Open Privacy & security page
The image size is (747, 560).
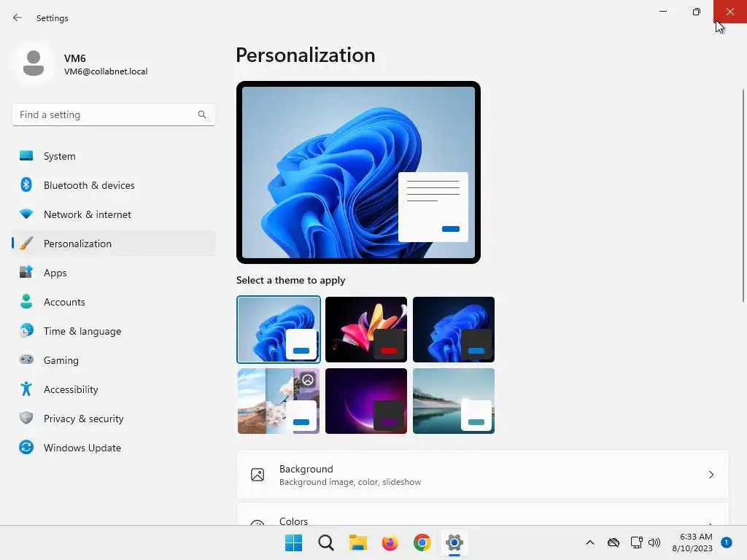(x=114, y=418)
